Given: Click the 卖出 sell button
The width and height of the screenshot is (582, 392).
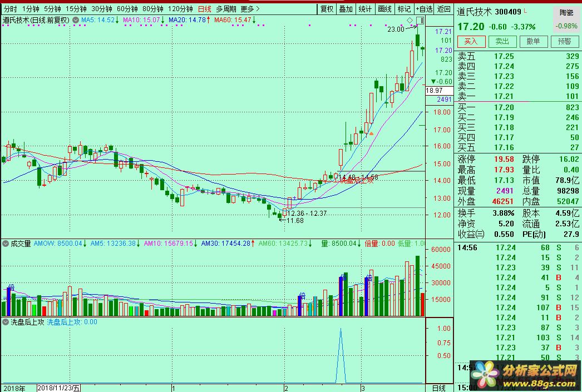Looking at the screenshot, I should 502,41.
